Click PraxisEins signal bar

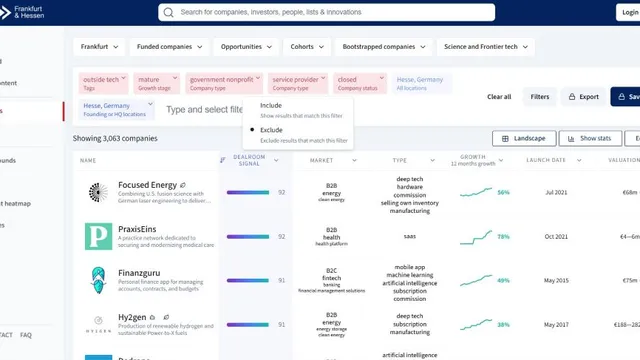248,236
